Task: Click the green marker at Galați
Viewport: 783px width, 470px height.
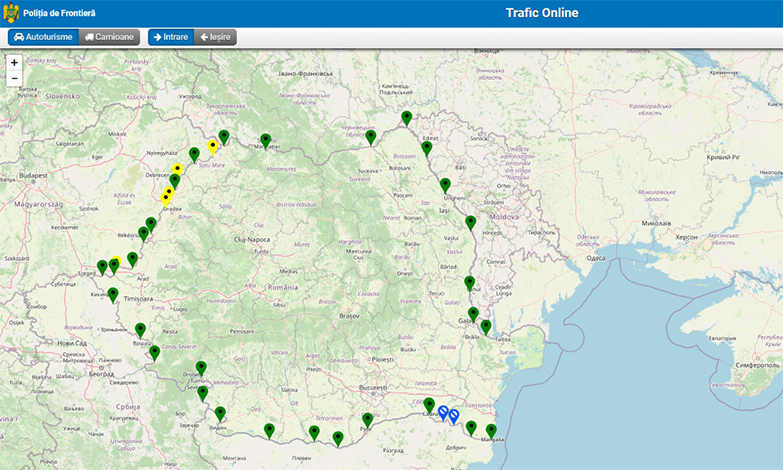Action: [473, 314]
